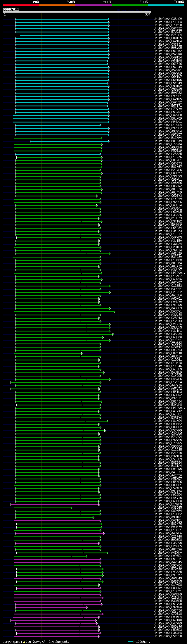
Task: Select the UniRef100_C1AEB0 label
Action: [x=168, y=260]
